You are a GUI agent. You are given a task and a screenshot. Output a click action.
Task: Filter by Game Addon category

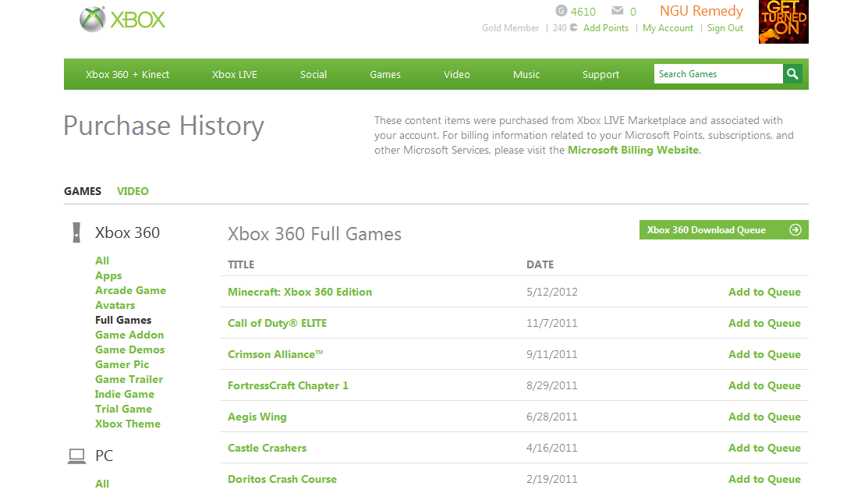[129, 335]
